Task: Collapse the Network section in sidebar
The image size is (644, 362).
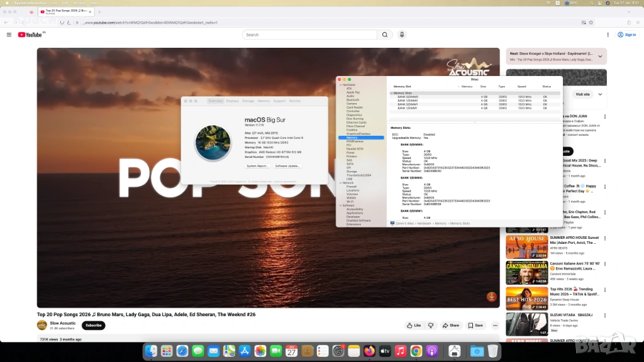Action: click(x=340, y=182)
